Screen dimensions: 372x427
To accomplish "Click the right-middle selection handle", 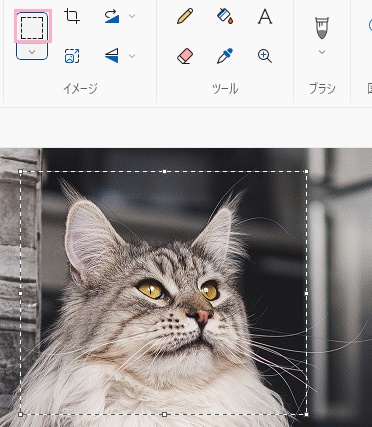I will click(x=306, y=293).
